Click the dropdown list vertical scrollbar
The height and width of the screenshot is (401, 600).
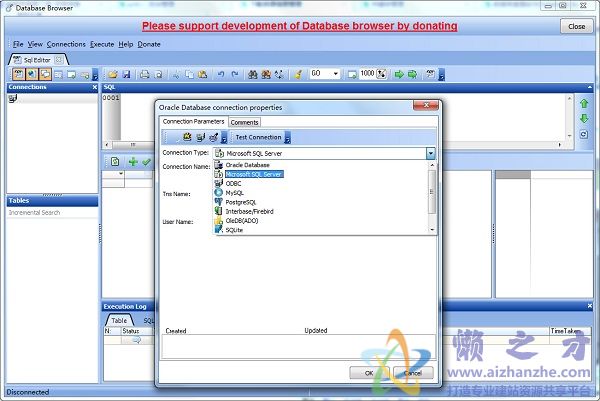[x=432, y=197]
